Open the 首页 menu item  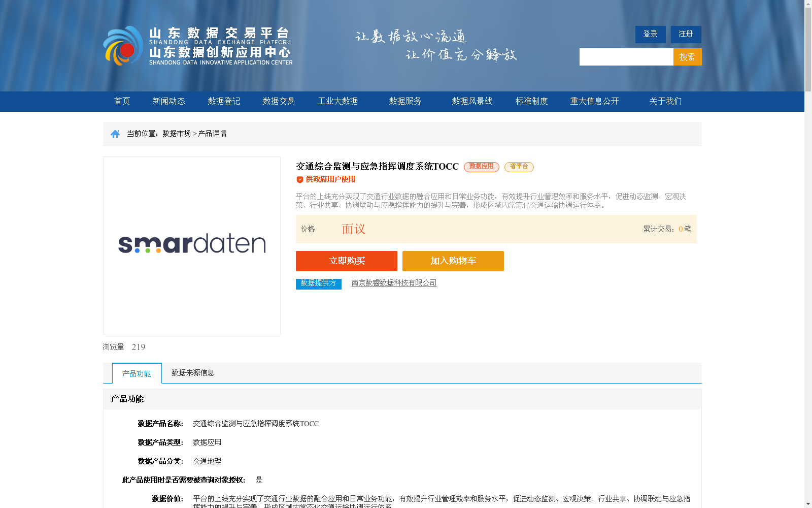tap(122, 101)
